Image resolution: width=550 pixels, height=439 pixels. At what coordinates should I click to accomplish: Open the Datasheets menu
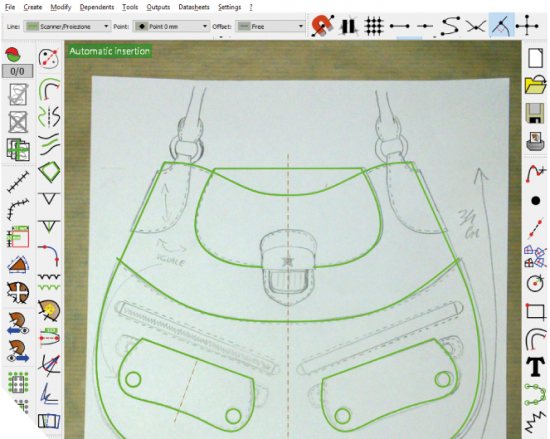pyautogui.click(x=194, y=7)
